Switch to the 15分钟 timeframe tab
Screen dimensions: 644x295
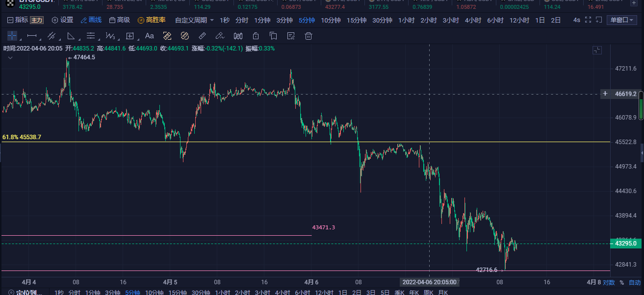pyautogui.click(x=357, y=20)
